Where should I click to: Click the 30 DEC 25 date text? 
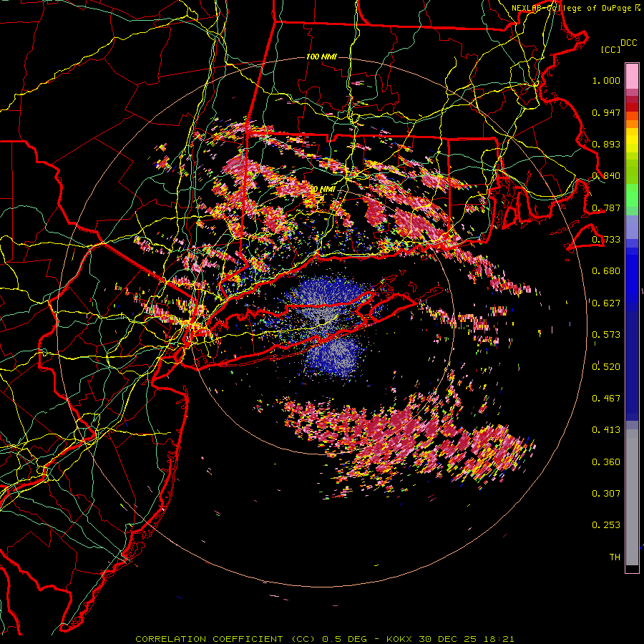point(448,639)
